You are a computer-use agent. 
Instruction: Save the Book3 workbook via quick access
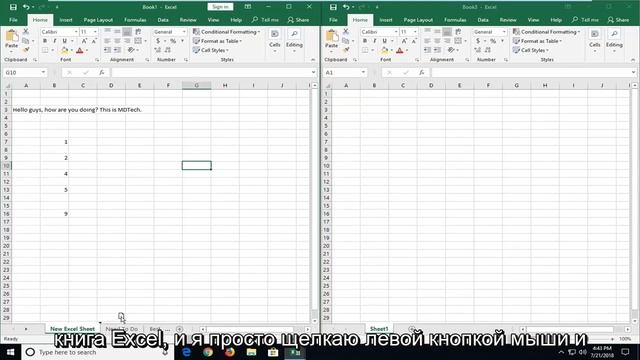pyautogui.click(x=333, y=7)
